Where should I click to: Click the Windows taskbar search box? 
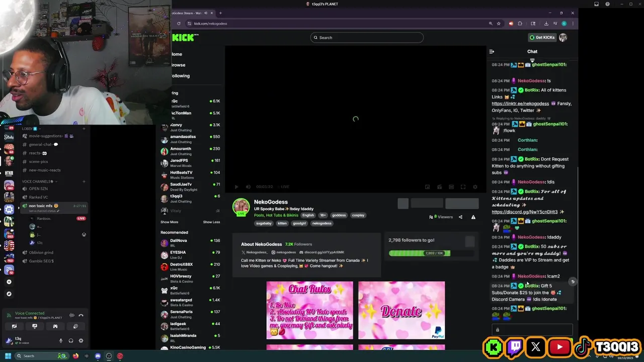pos(42,356)
